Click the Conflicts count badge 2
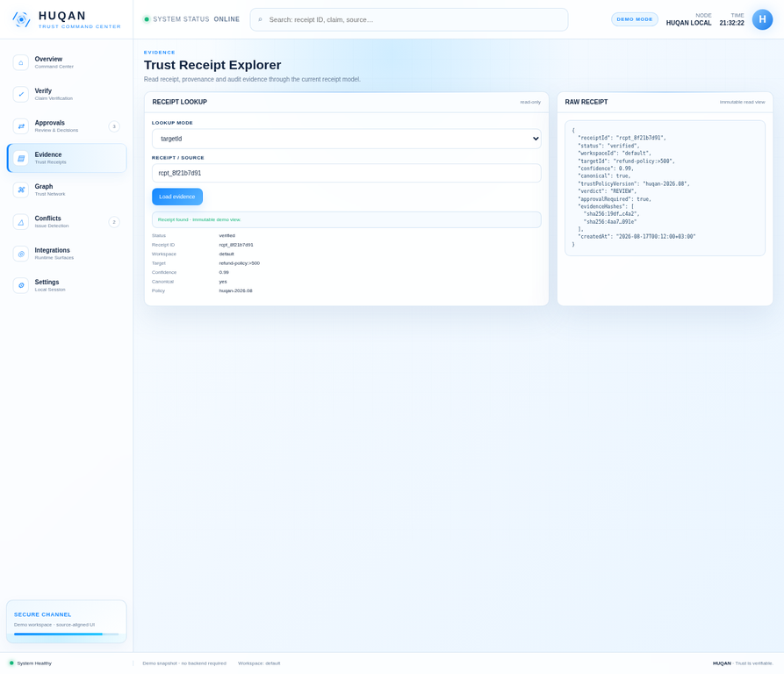 (x=114, y=222)
